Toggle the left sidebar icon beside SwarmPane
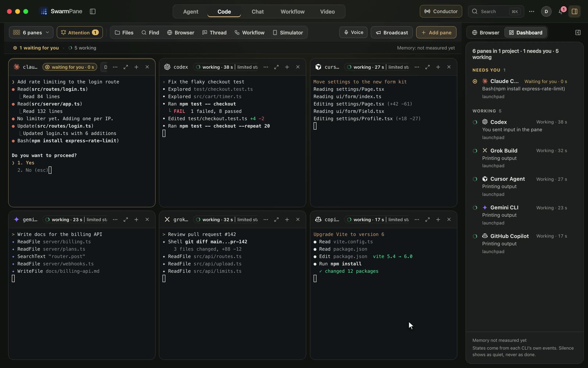Screen dimensions: 588x368 pyautogui.click(x=93, y=11)
